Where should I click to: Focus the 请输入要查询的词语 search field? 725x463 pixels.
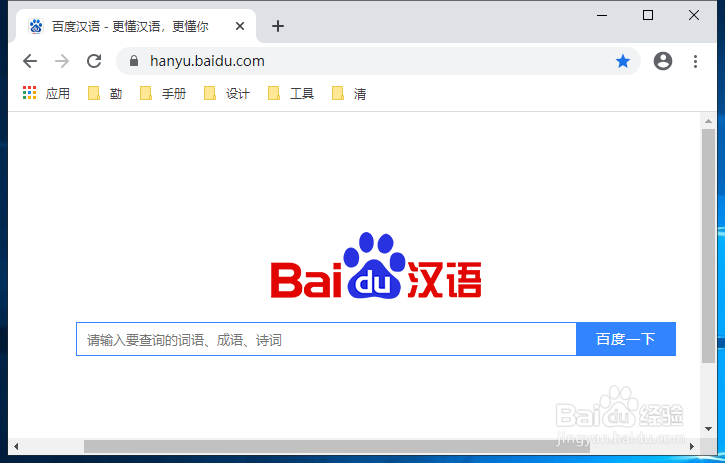326,339
